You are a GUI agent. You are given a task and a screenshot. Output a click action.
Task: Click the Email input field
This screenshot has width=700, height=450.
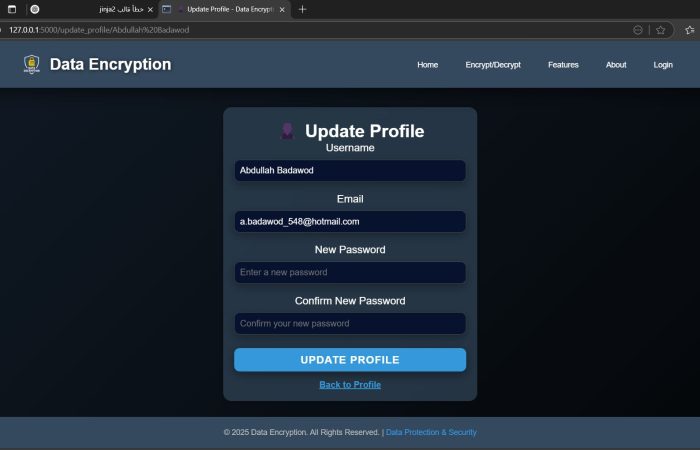[x=350, y=221]
